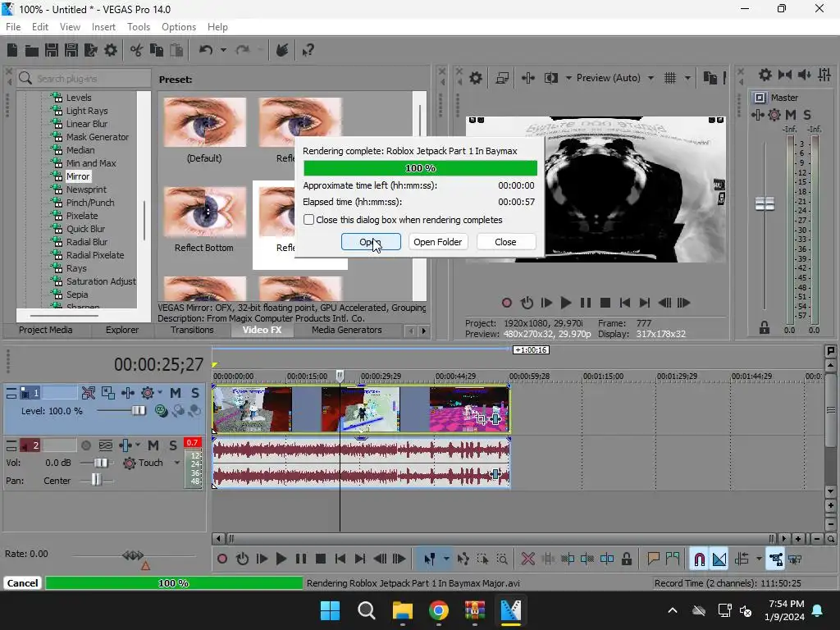Expand the edit tool selector dropdown arrow
Image resolution: width=840 pixels, height=630 pixels.
tap(446, 559)
